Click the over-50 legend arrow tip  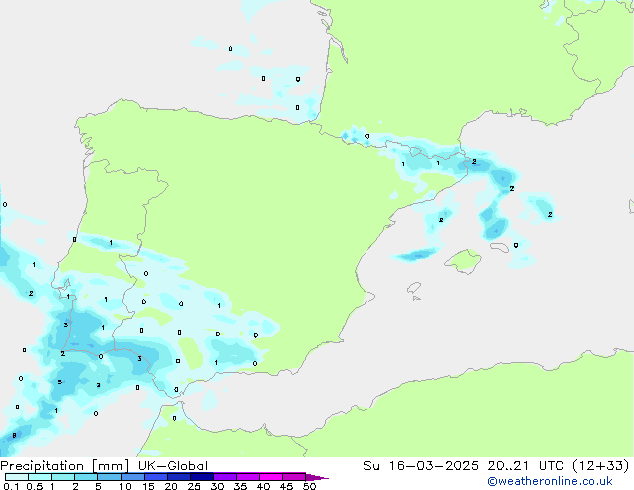tap(317, 477)
